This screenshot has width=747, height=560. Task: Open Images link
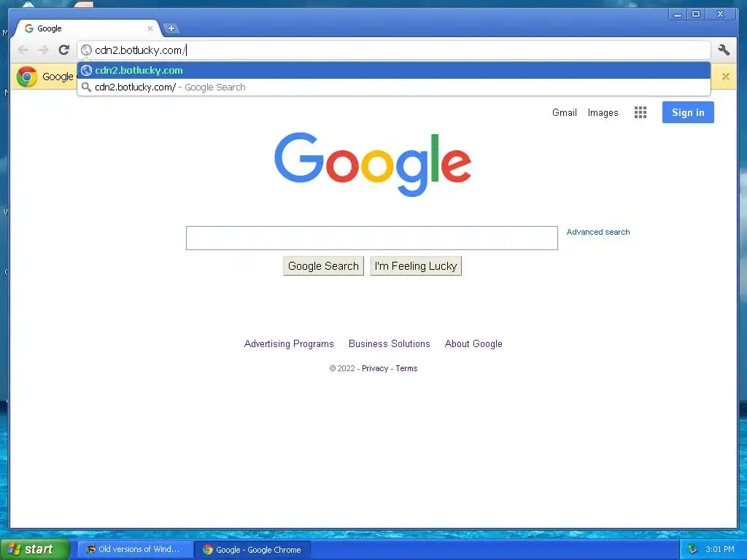603,113
